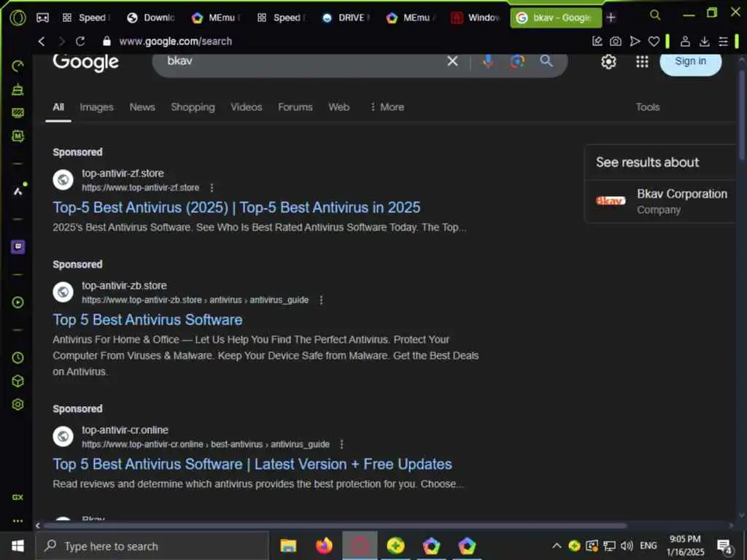Open the Windows Start menu
The height and width of the screenshot is (560, 747).
[18, 545]
